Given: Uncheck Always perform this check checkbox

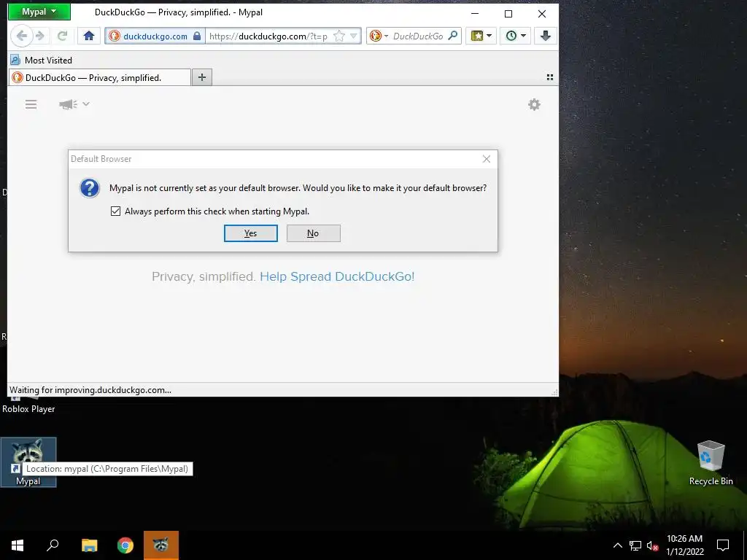Looking at the screenshot, I should [115, 211].
